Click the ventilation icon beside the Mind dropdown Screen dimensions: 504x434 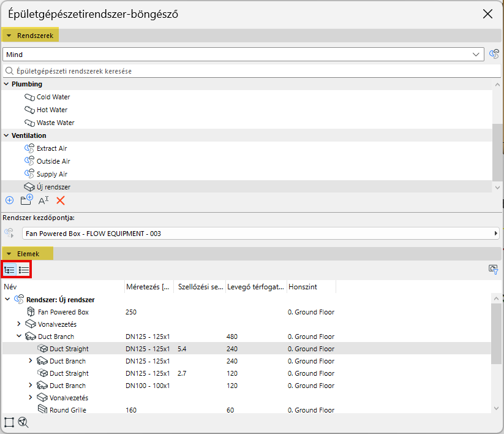click(494, 55)
